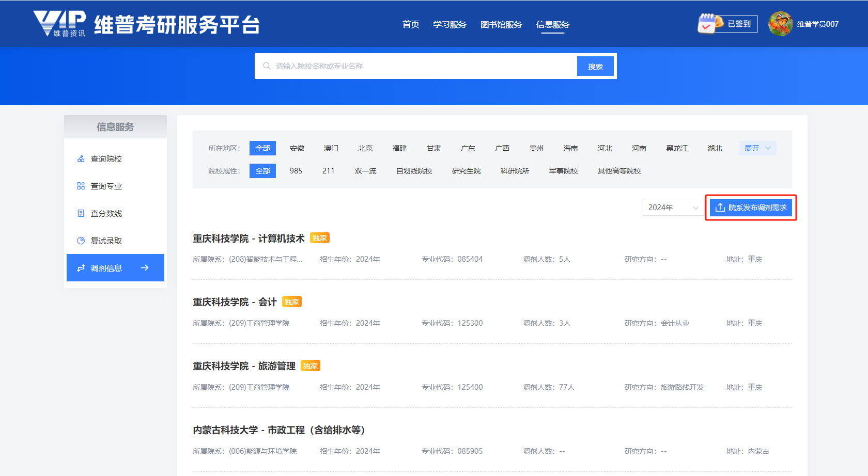Viewport: 868px width, 476px height.
Task: Open 重庆科技学院 - 会计 entry
Action: click(235, 303)
